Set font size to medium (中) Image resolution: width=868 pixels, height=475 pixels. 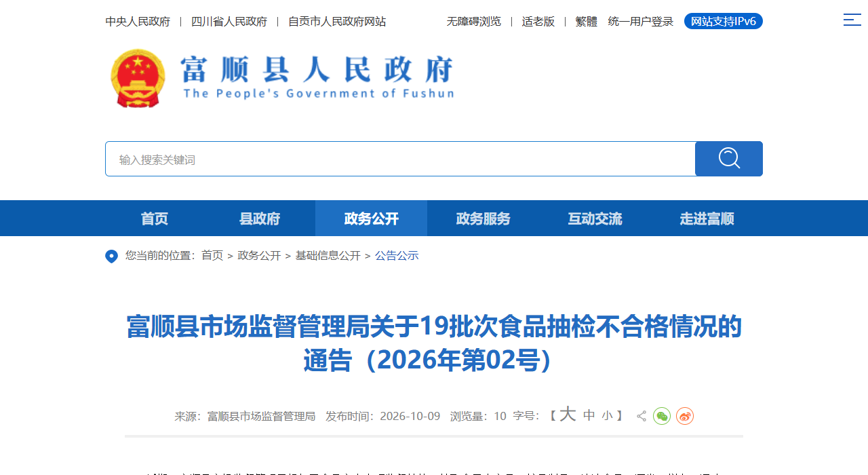(x=589, y=415)
